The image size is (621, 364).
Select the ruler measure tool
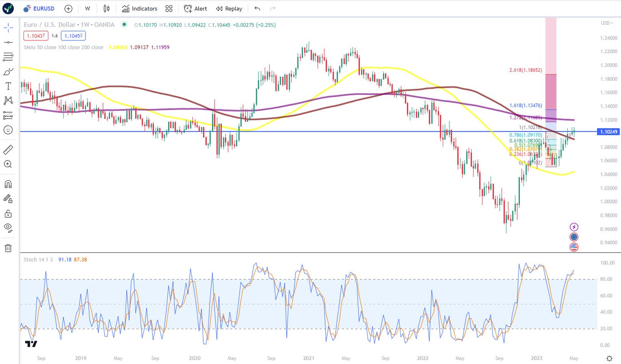8,149
